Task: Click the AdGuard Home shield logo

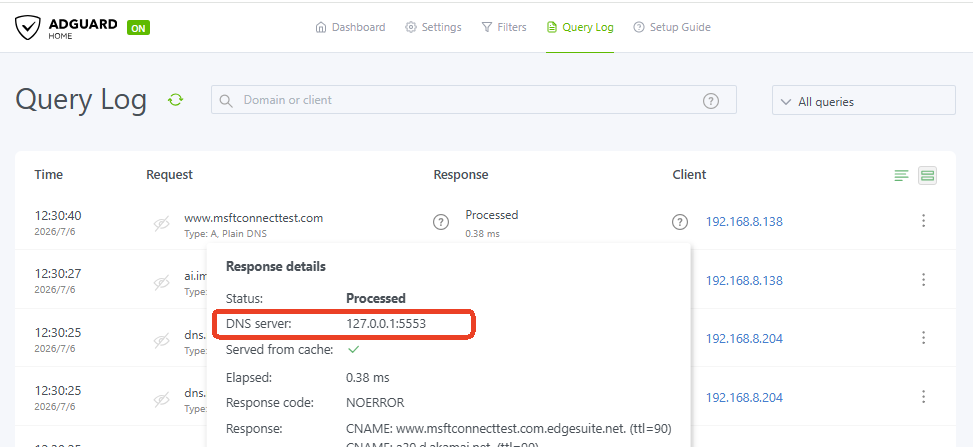Action: (28, 28)
